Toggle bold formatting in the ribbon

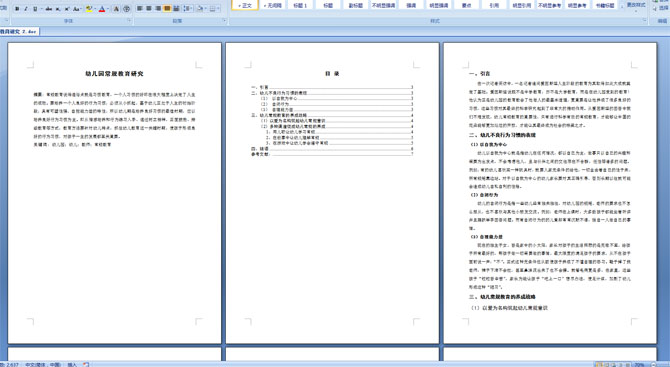click(x=17, y=9)
